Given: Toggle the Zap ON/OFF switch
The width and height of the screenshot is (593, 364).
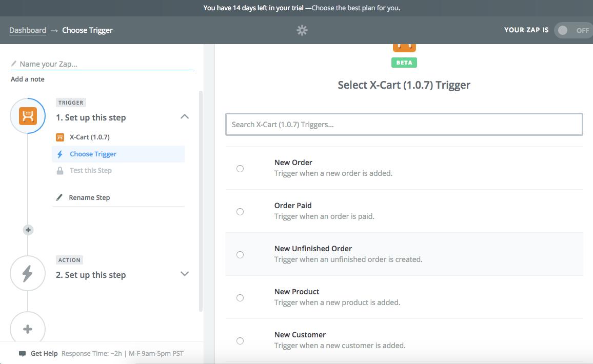Looking at the screenshot, I should pyautogui.click(x=573, y=30).
